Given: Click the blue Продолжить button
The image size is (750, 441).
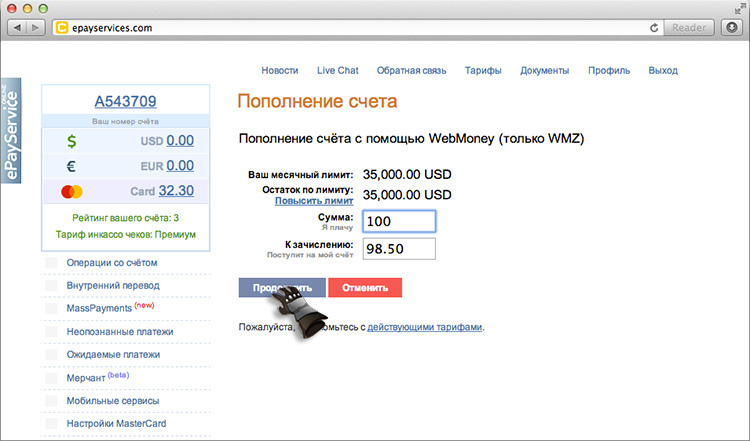Looking at the screenshot, I should point(282,287).
